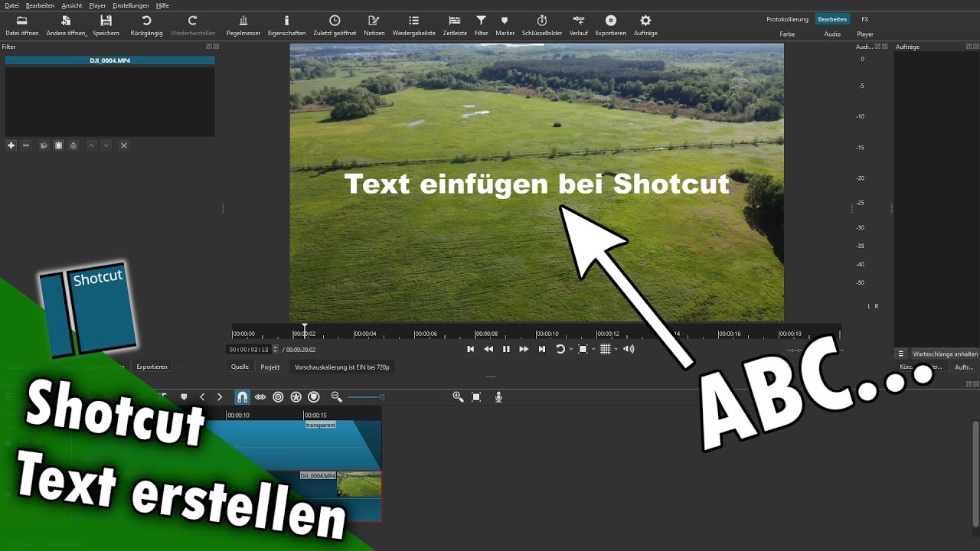Go to previous marker in timeline
This screenshot has width=980, height=551.
click(x=202, y=396)
